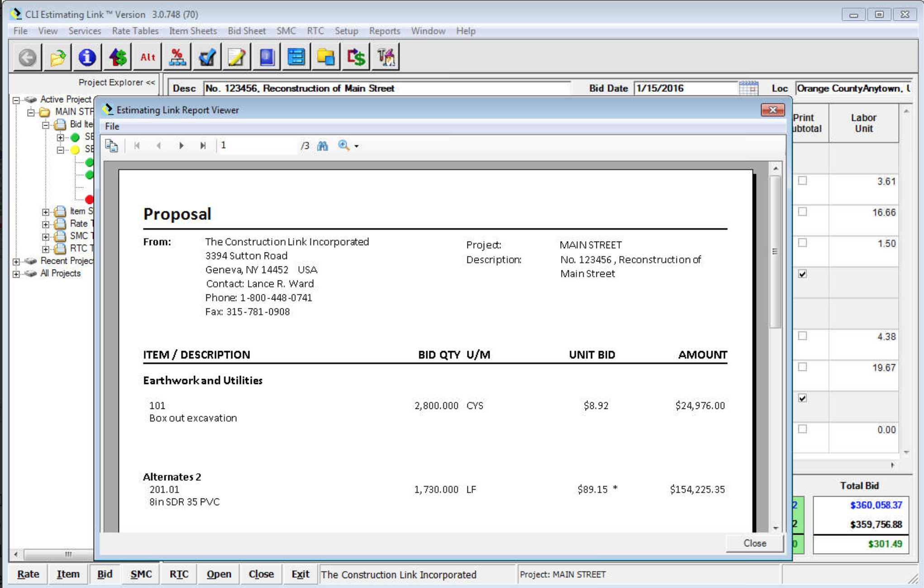Image resolution: width=924 pixels, height=588 pixels.
Task: Click the copy report icon in viewer toolbar
Action: coord(111,146)
